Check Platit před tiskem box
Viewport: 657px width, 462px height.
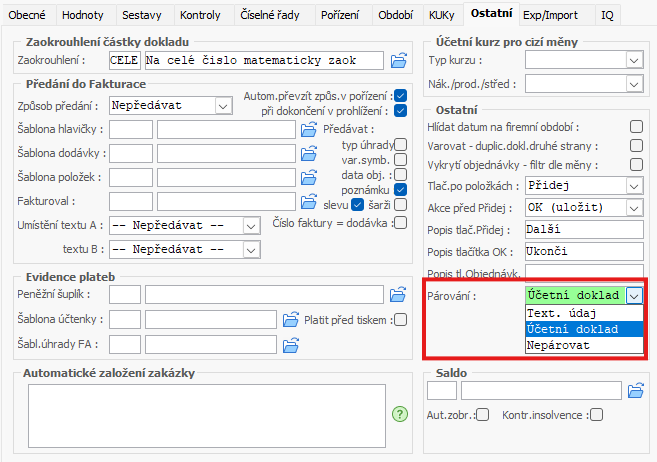[x=401, y=320]
